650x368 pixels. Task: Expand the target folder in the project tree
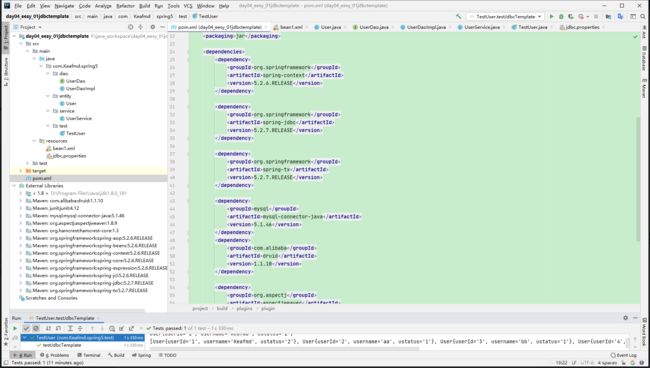[x=21, y=171]
